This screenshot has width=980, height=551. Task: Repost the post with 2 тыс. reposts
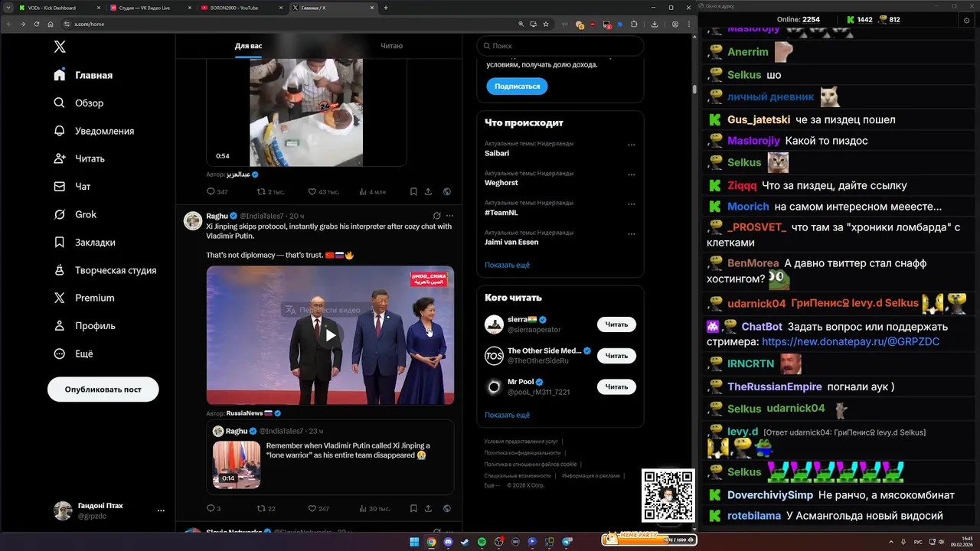coord(270,191)
